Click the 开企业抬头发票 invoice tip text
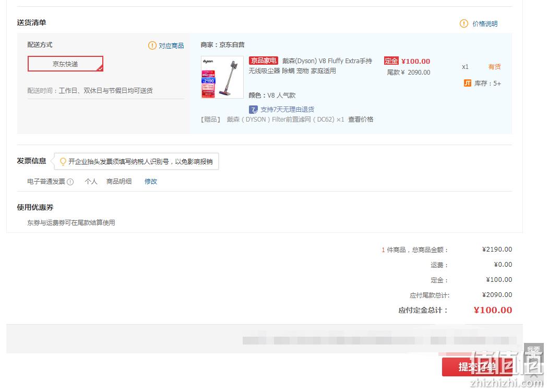This screenshot has width=548, height=392. pos(140,162)
